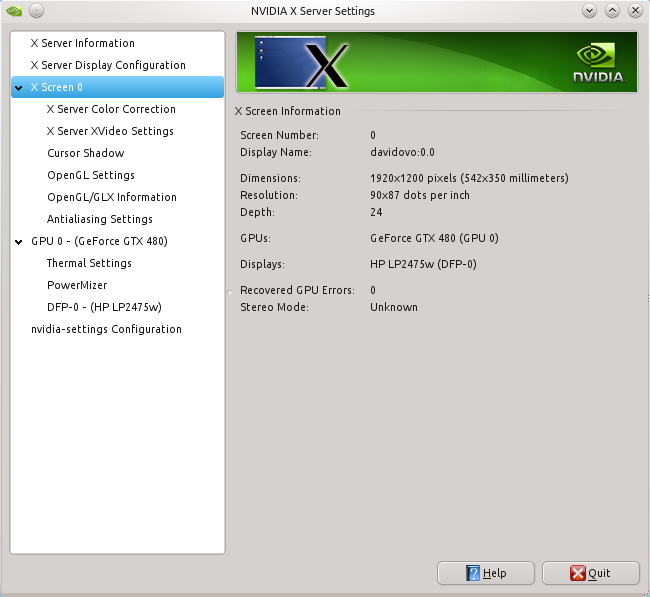Click the Displays value HP LP2475w (DFP-0)
Screen dimensions: 650x597
pos(423,264)
